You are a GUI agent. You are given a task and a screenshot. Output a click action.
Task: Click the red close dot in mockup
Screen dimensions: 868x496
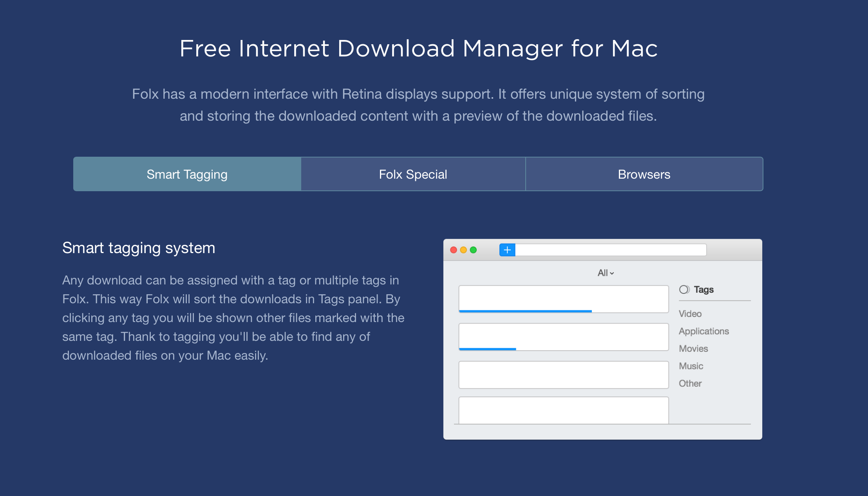(x=454, y=250)
